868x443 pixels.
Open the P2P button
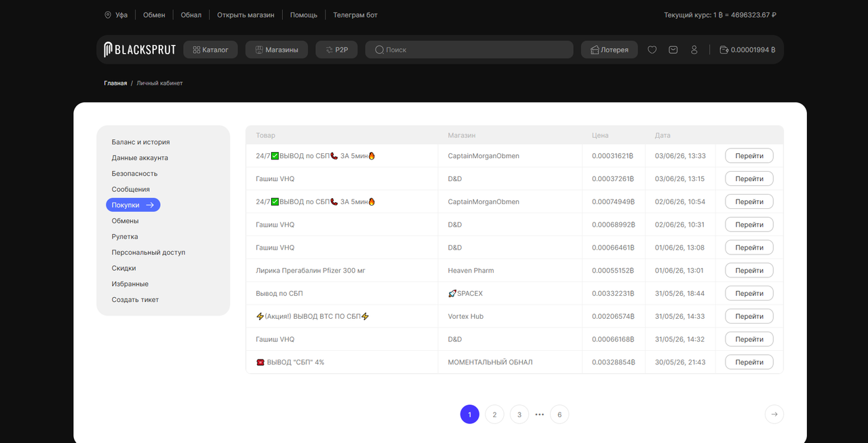click(x=336, y=50)
